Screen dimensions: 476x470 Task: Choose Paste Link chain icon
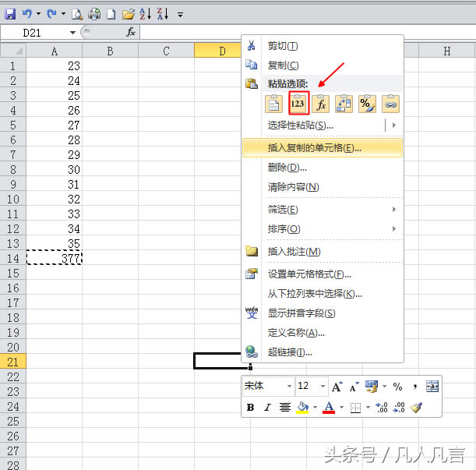point(390,104)
